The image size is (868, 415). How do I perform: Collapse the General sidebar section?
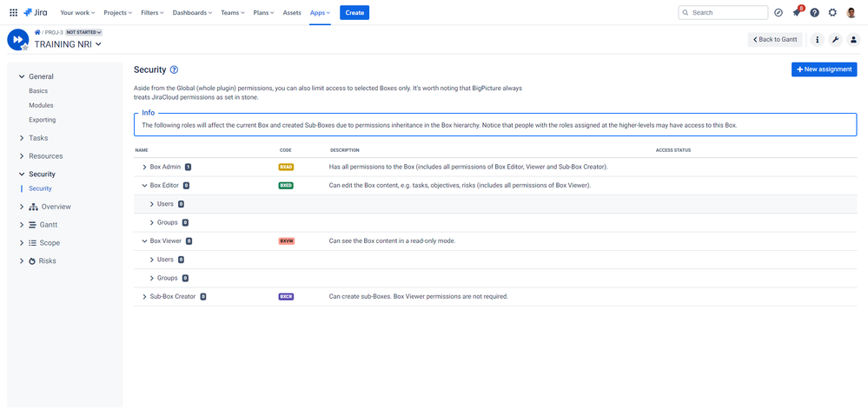click(x=22, y=77)
